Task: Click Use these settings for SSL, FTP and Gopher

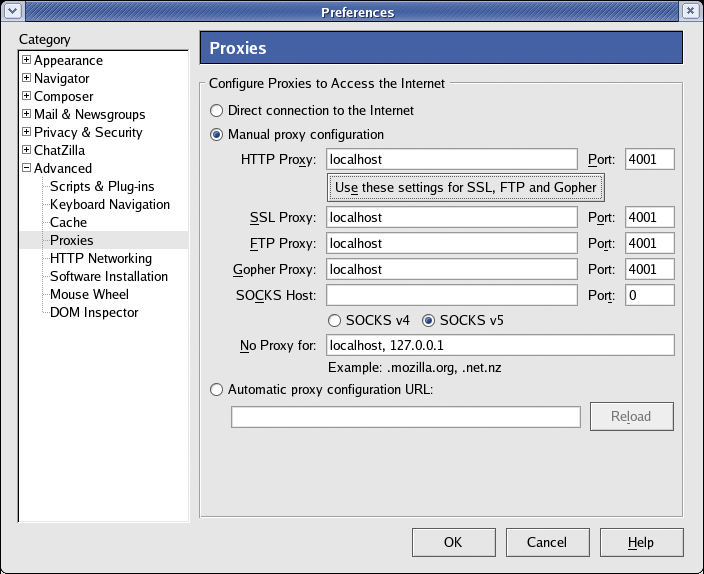Action: (466, 187)
